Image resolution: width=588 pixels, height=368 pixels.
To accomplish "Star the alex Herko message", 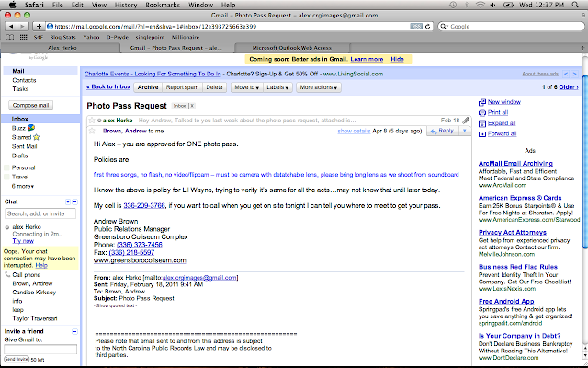I will pos(92,121).
